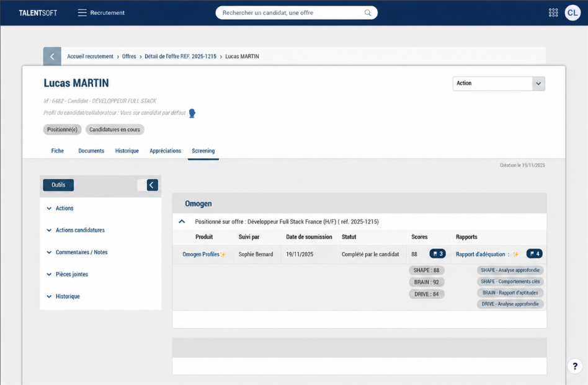Collapse the Outils side panel
588x385 pixels.
click(152, 185)
